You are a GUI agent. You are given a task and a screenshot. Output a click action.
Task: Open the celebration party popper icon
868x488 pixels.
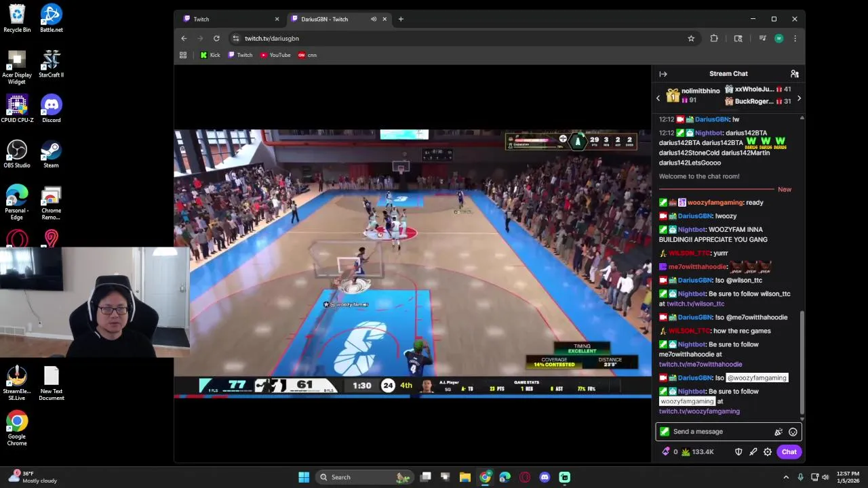(778, 432)
